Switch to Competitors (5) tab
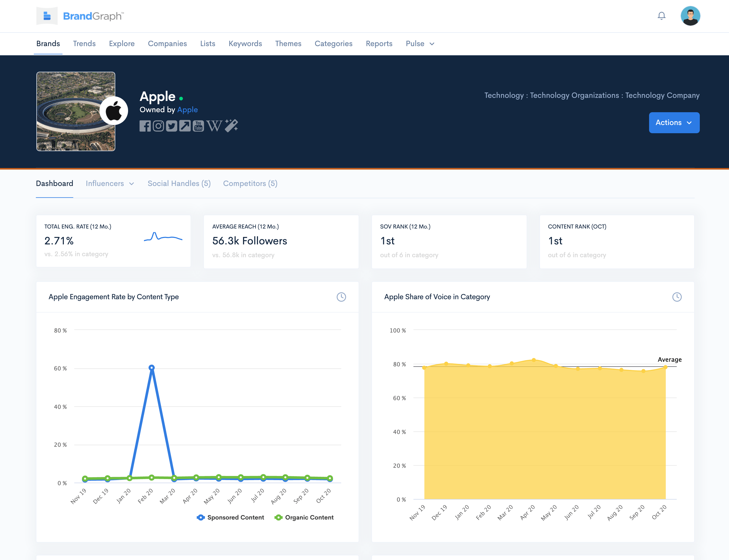The width and height of the screenshot is (729, 560). click(250, 183)
